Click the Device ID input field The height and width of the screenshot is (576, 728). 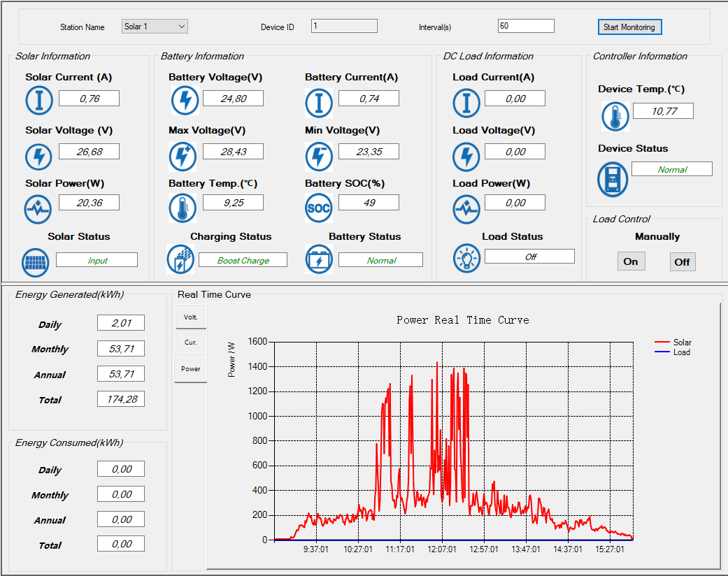[x=344, y=26]
